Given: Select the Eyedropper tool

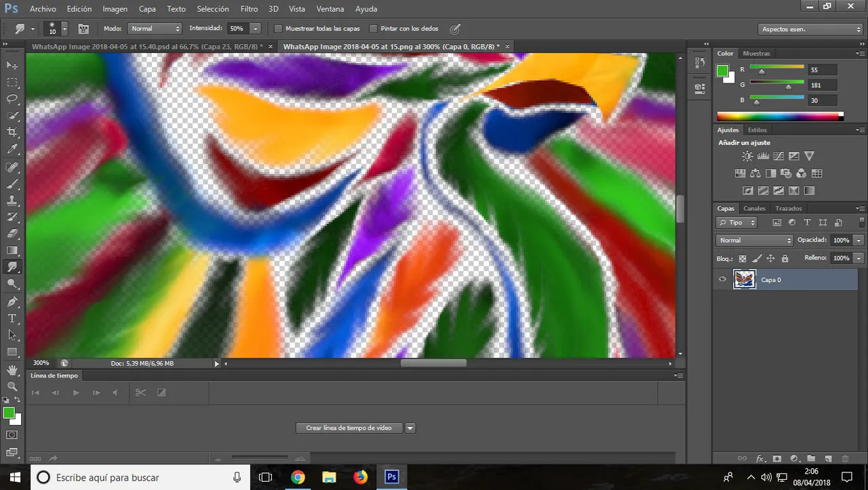Looking at the screenshot, I should point(12,149).
